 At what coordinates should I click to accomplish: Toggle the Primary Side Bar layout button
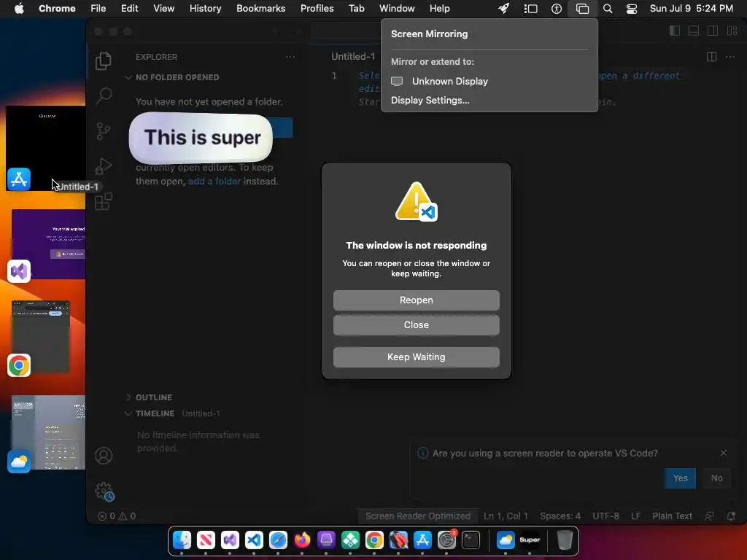(x=675, y=31)
